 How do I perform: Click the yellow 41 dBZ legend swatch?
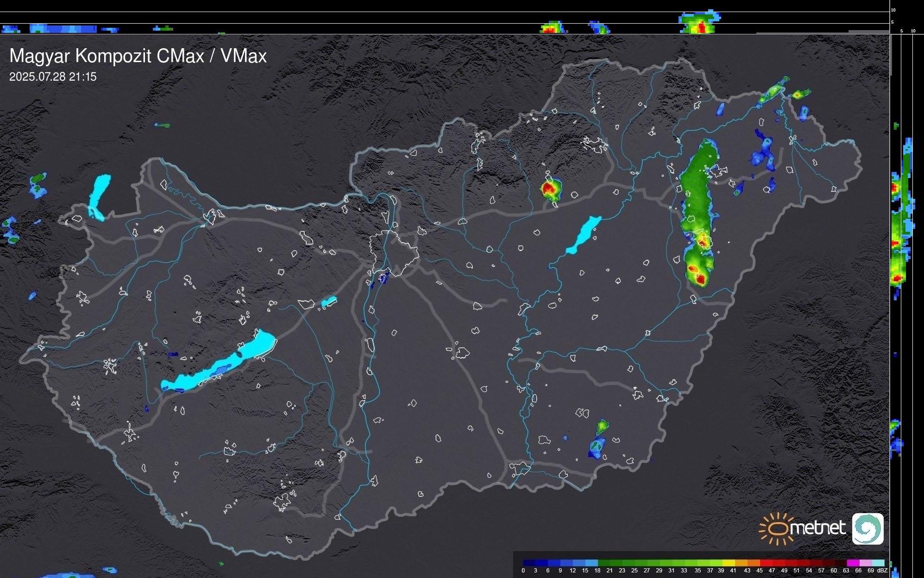click(x=729, y=563)
